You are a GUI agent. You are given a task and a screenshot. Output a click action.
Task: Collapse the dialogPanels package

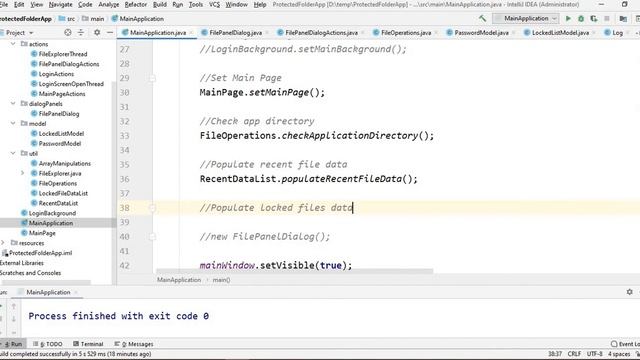[13, 104]
